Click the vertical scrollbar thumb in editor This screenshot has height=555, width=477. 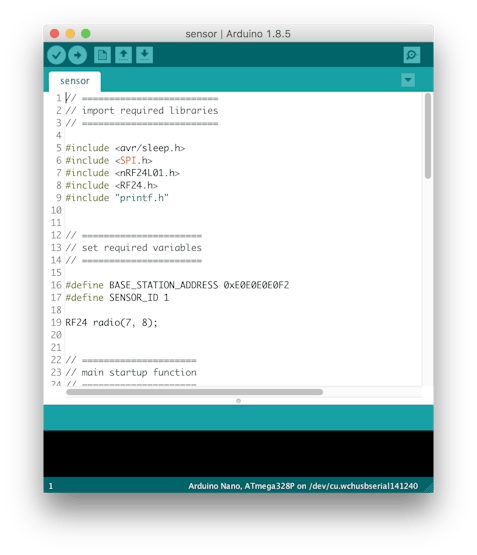pyautogui.click(x=428, y=136)
